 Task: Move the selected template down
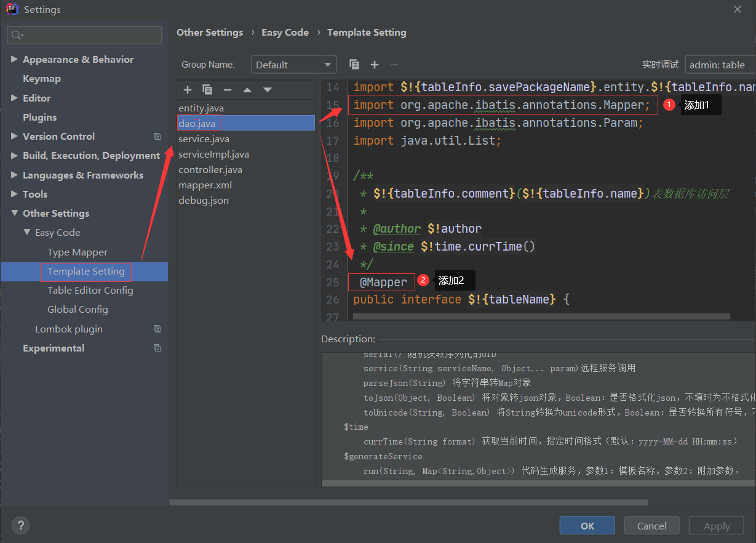click(268, 90)
